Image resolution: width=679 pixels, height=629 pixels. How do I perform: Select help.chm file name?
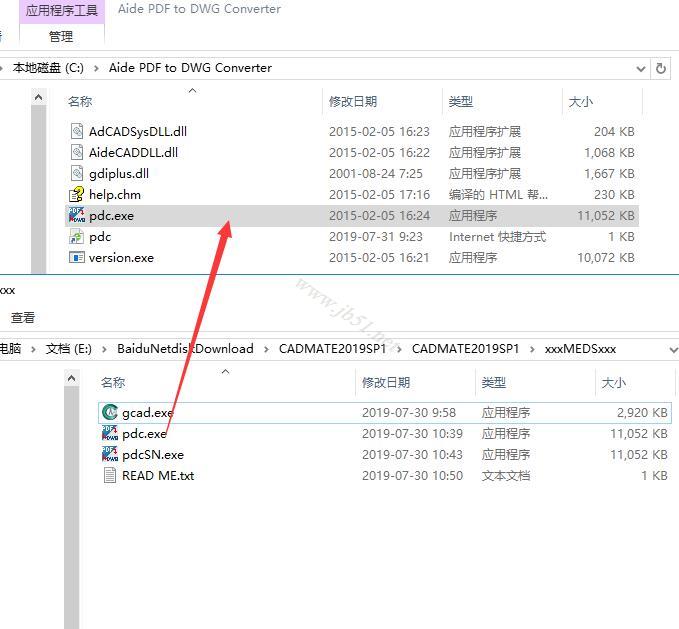(x=115, y=194)
